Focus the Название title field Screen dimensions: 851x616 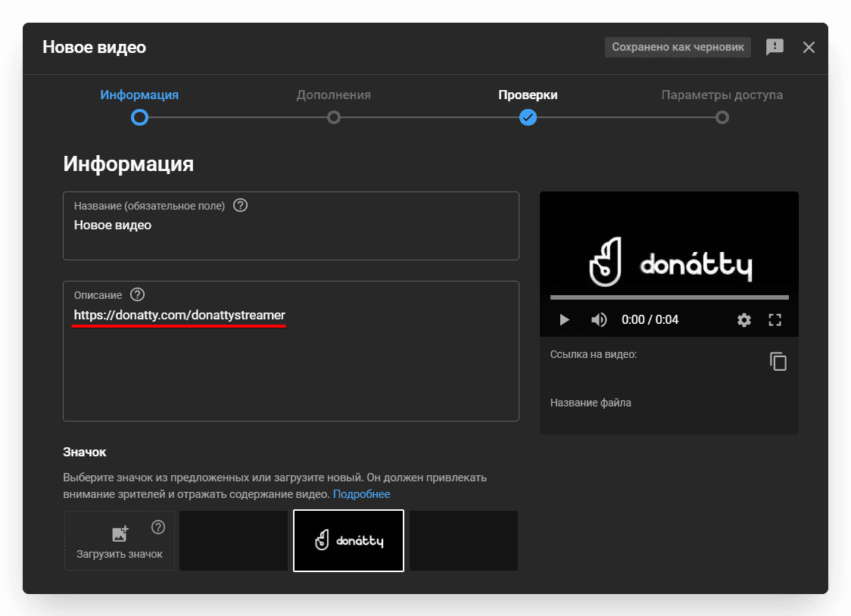pyautogui.click(x=291, y=226)
